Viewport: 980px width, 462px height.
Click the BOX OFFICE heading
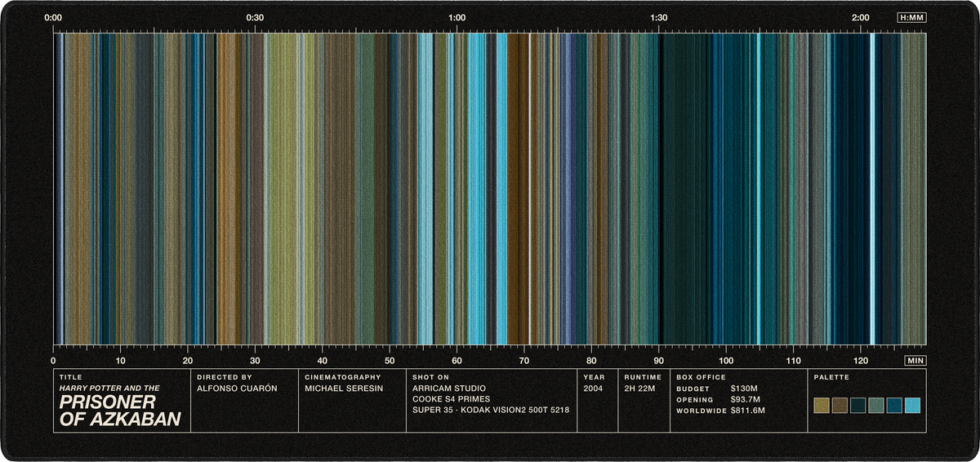pyautogui.click(x=701, y=378)
